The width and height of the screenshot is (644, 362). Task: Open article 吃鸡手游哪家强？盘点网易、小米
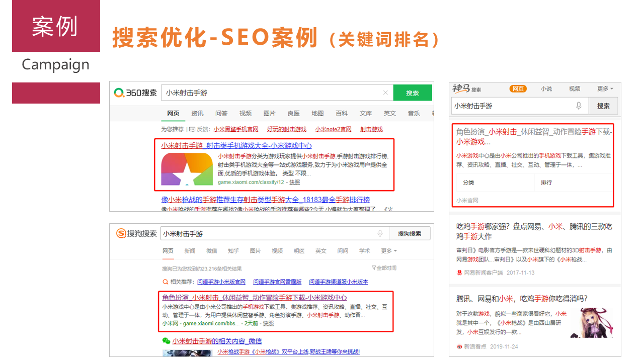(534, 231)
